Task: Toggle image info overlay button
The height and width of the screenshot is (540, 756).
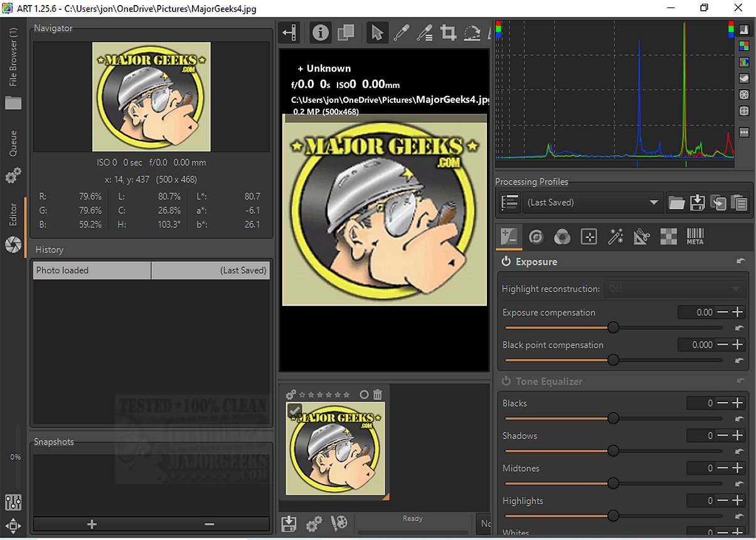Action: [x=321, y=33]
